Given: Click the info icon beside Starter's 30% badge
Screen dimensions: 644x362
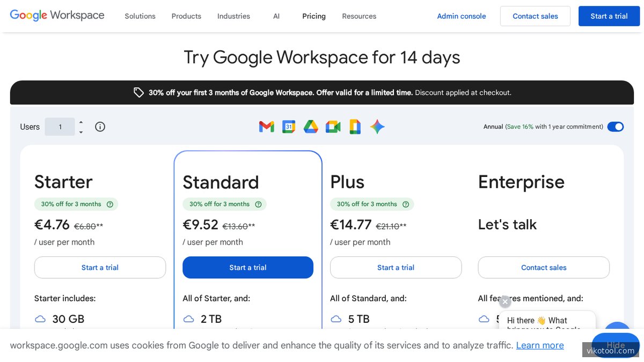Looking at the screenshot, I should pyautogui.click(x=110, y=204).
